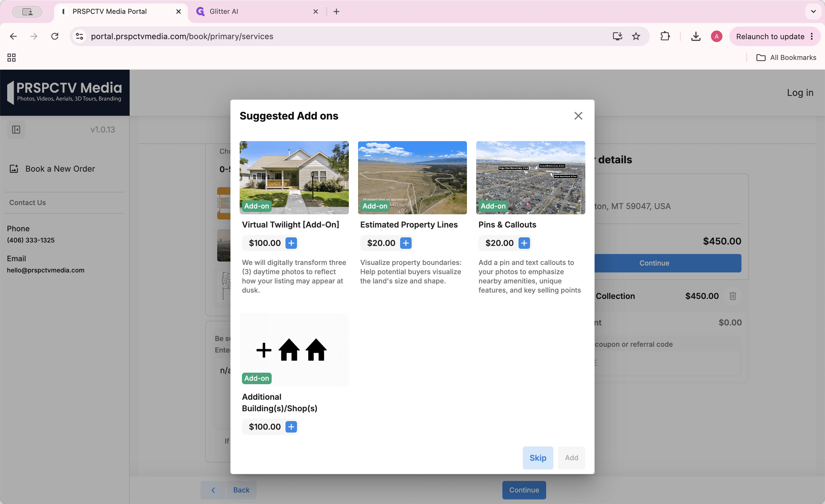Bookmark this page with star icon
This screenshot has width=825, height=504.
coord(636,36)
